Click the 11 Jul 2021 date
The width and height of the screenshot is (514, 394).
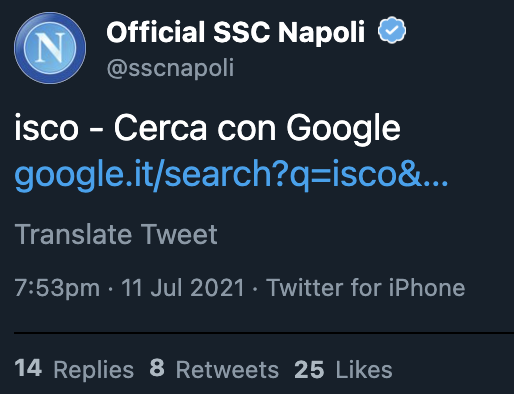[x=183, y=287]
